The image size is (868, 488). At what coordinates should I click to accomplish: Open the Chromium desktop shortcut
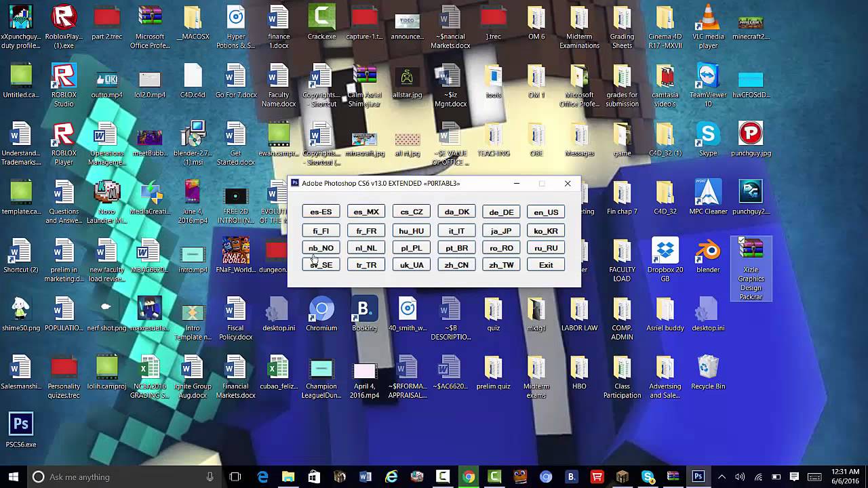pyautogui.click(x=321, y=314)
